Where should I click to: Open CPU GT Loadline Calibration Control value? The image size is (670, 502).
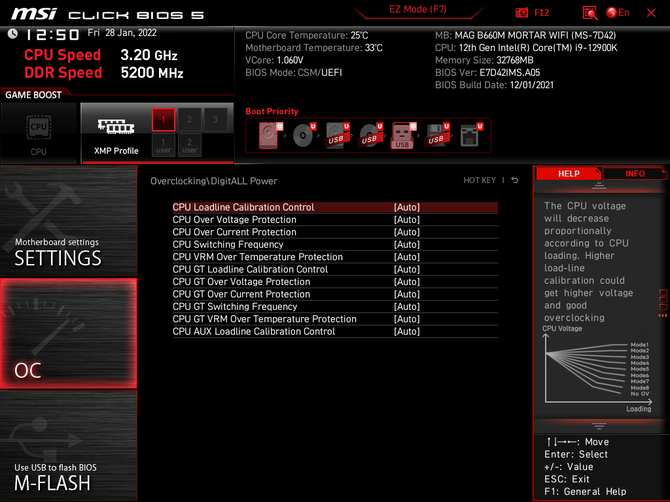click(x=406, y=269)
